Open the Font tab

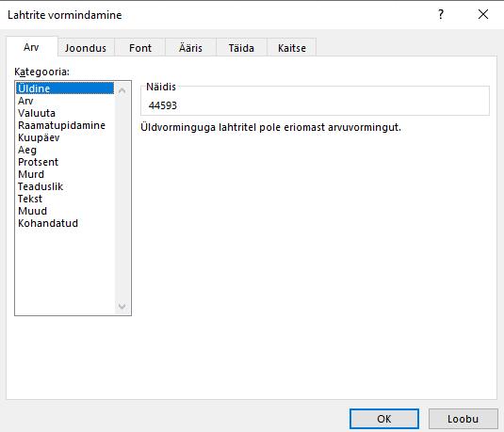[140, 48]
